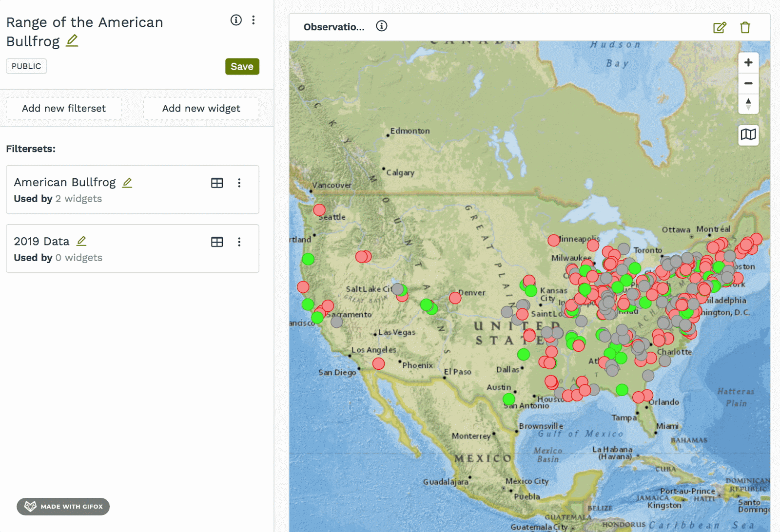Rename the American Bullfrog filterset
The height and width of the screenshot is (532, 780).
[x=127, y=183]
